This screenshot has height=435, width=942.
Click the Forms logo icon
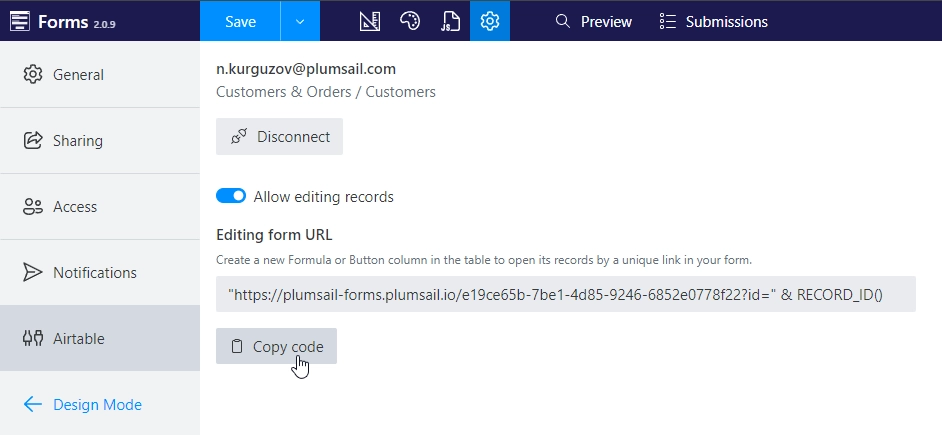[x=20, y=22]
